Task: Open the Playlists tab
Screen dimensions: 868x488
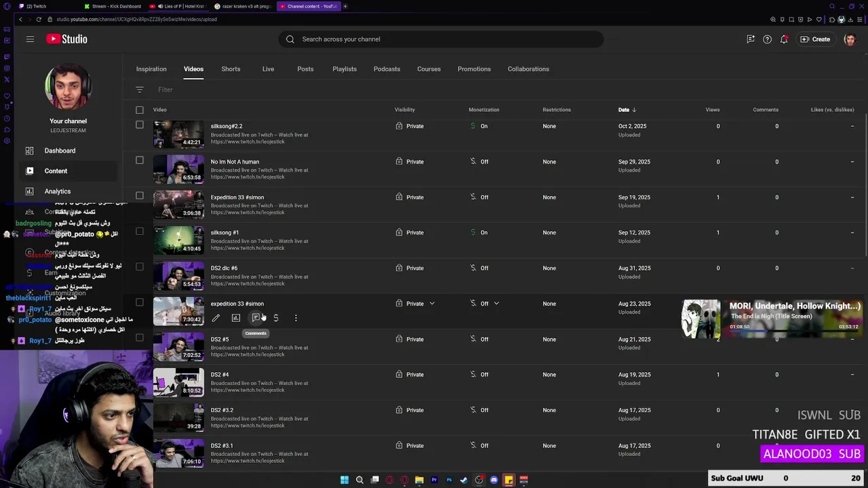Action: coord(344,69)
